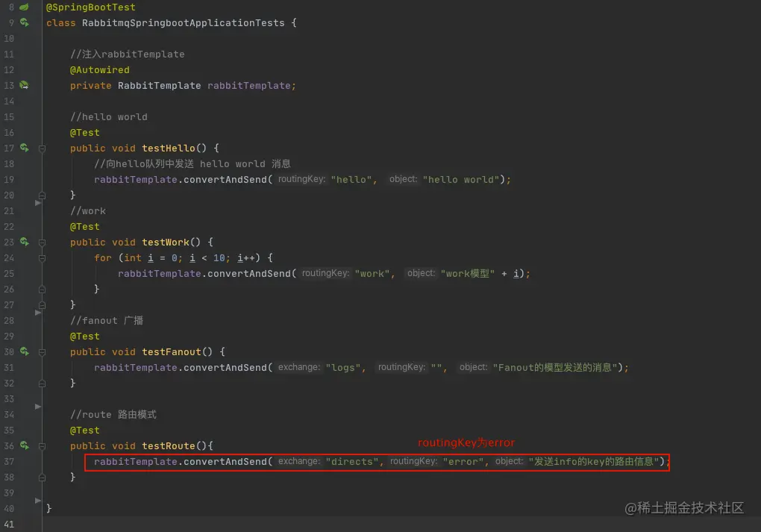Screen dimensions: 761x532
Task: Click the //fanout 广播 comment
Action: pos(107,320)
